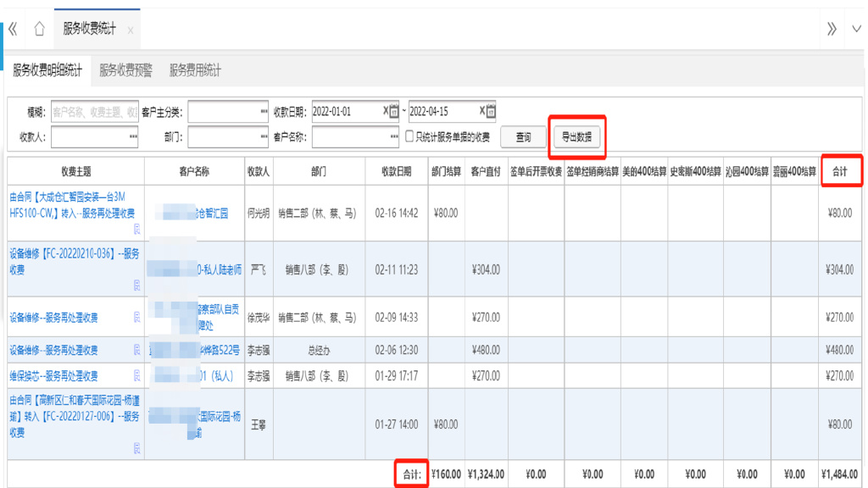Enable 只统计服务单据的收费 checkbox
This screenshot has width=868, height=488.
(409, 136)
